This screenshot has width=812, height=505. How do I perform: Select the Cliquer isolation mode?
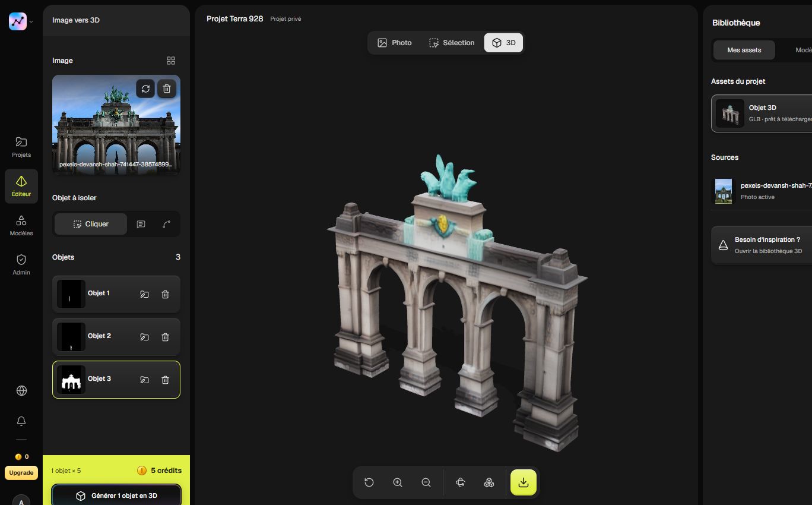tap(91, 224)
